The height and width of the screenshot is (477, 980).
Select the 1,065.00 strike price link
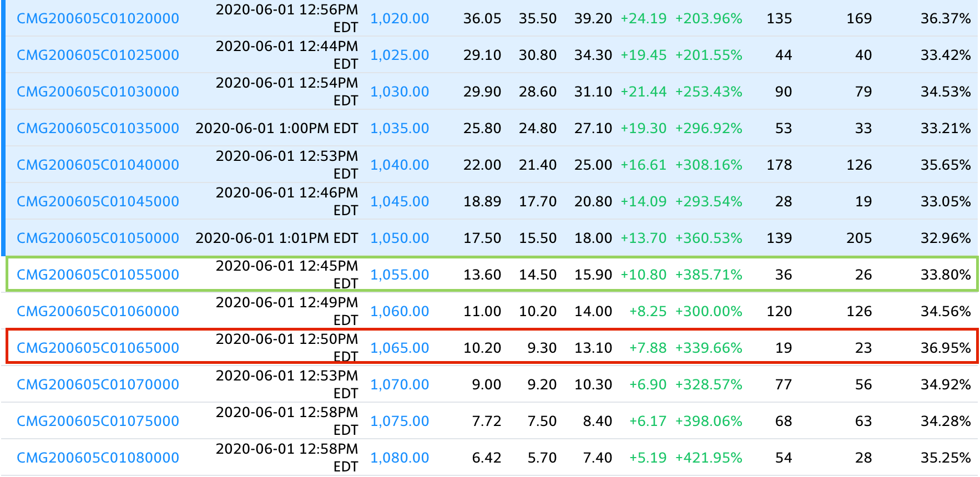(x=400, y=348)
